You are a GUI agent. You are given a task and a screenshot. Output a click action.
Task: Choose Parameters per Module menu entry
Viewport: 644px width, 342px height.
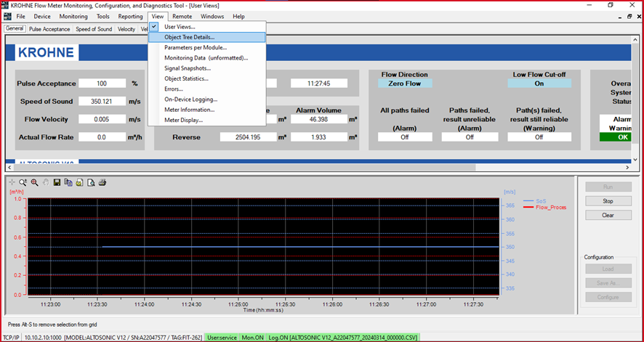[207, 48]
